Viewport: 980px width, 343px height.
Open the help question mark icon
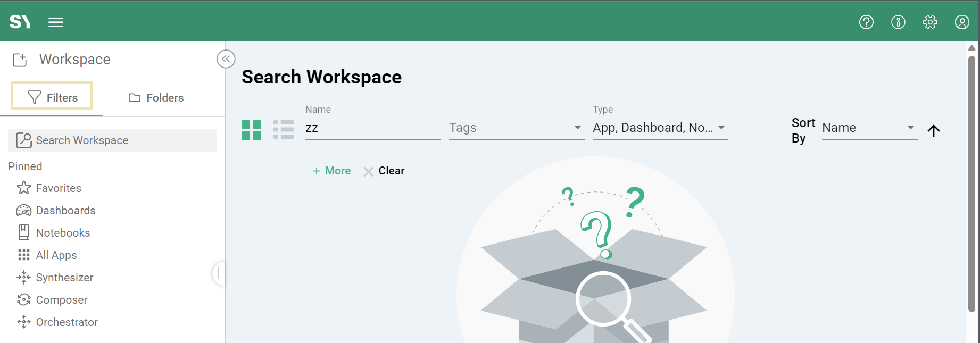866,22
